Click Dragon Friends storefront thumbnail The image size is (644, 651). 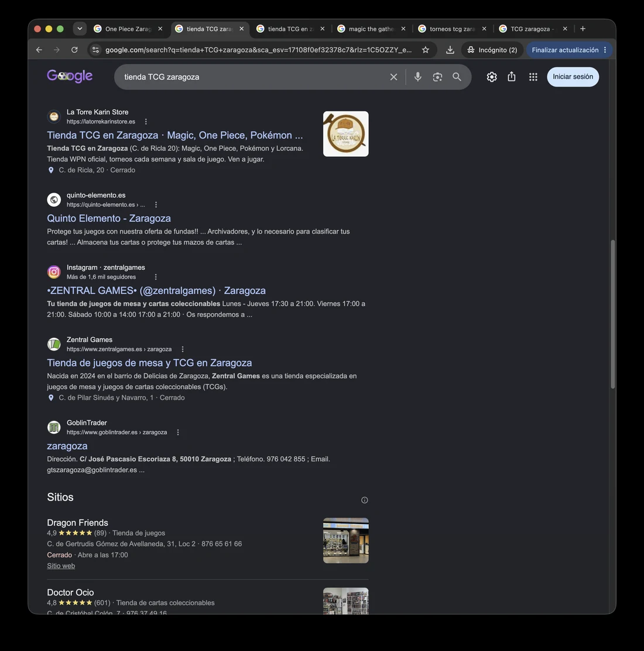coord(346,540)
